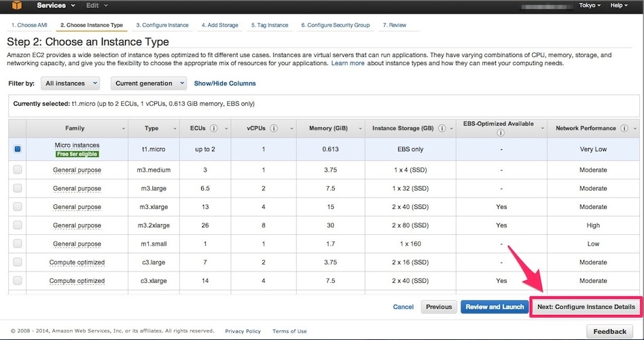Click Next: Configure Instance Details button
Viewport: 644px width, 340px height.
[x=586, y=307]
